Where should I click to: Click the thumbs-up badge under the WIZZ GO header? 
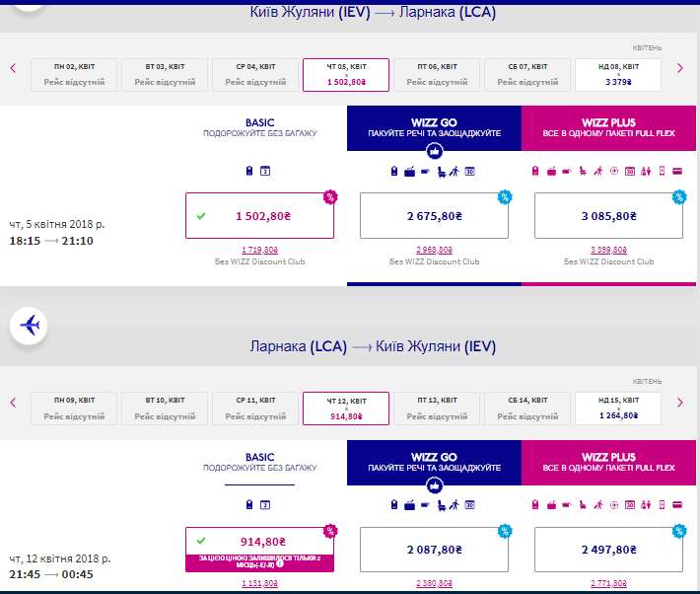pyautogui.click(x=433, y=151)
